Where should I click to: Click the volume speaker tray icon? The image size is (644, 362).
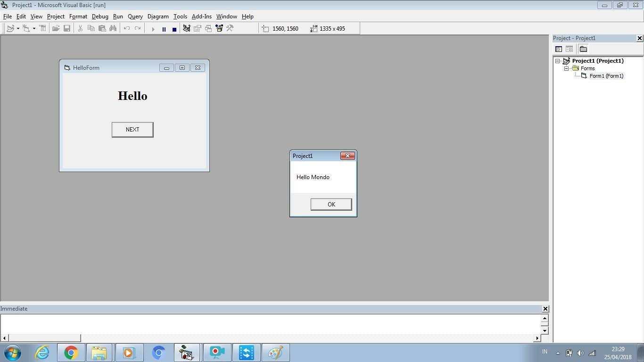pos(580,353)
